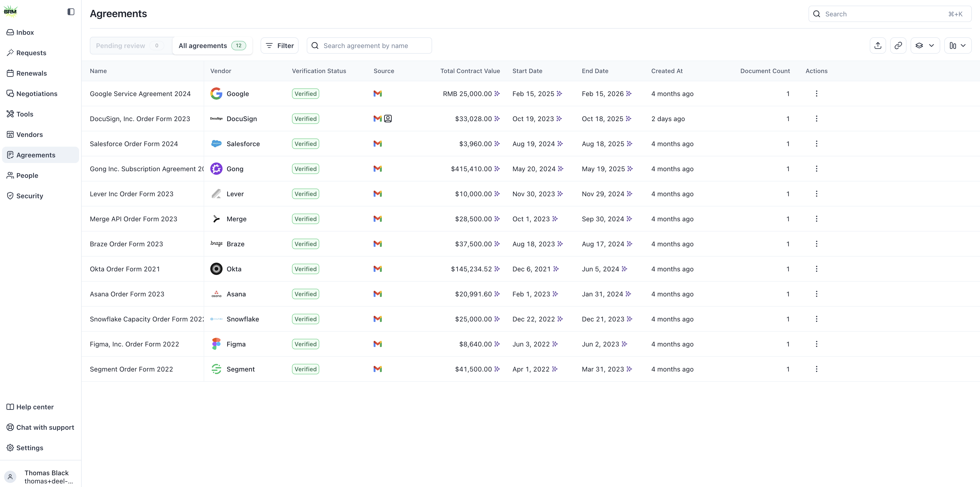Open the Figma, Inc. Order Form 2022 agreement
980x487 pixels.
pyautogui.click(x=134, y=344)
